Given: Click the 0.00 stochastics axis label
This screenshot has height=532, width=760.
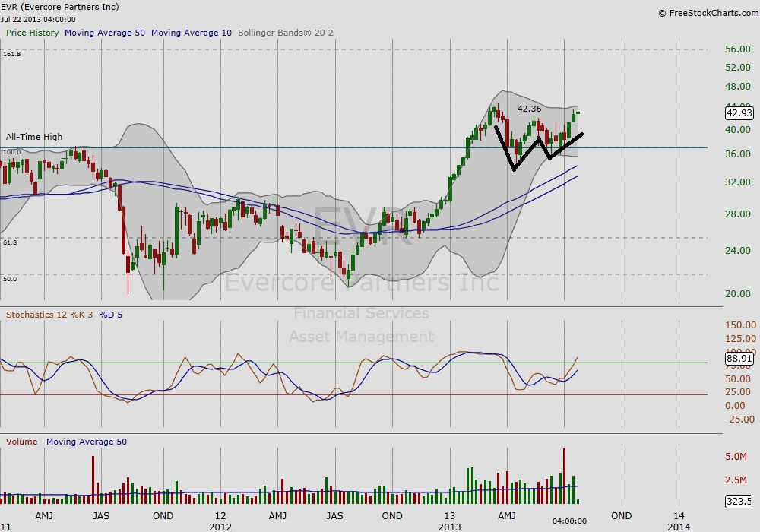Looking at the screenshot, I should (735, 406).
